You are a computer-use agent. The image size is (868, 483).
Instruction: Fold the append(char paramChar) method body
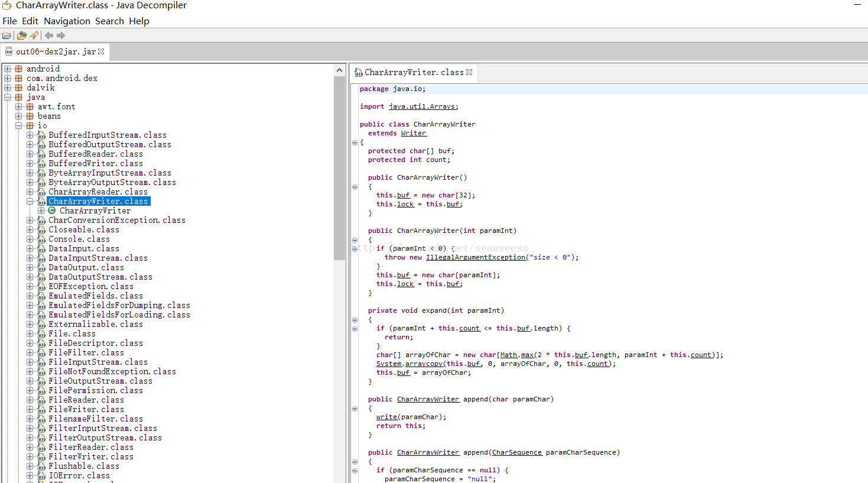pos(355,409)
